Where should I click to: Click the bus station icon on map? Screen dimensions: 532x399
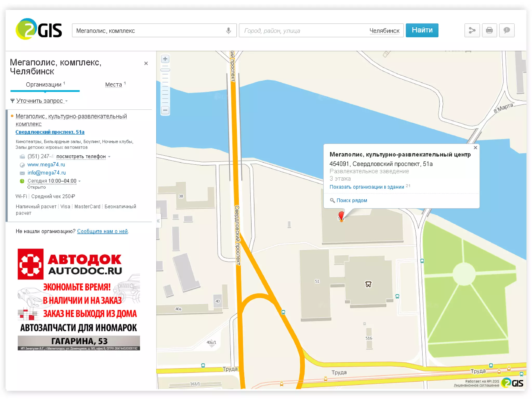pyautogui.click(x=368, y=284)
